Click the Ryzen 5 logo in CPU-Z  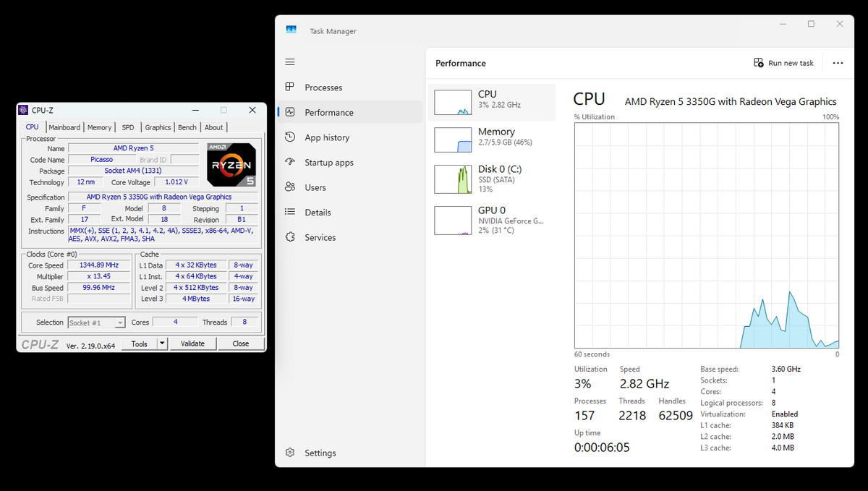231,164
